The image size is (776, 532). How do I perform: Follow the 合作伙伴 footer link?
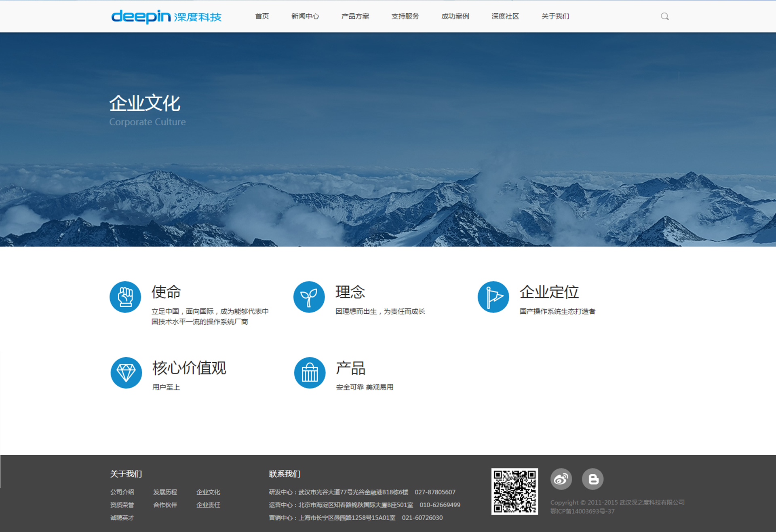(165, 505)
